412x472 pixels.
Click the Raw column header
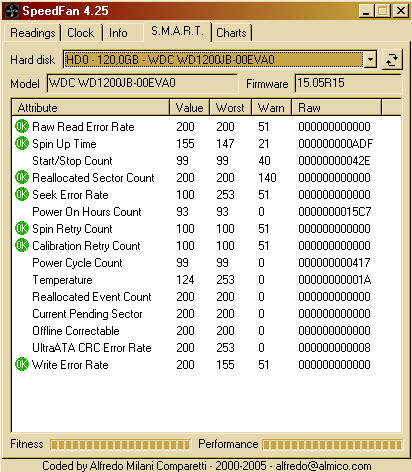click(x=337, y=108)
